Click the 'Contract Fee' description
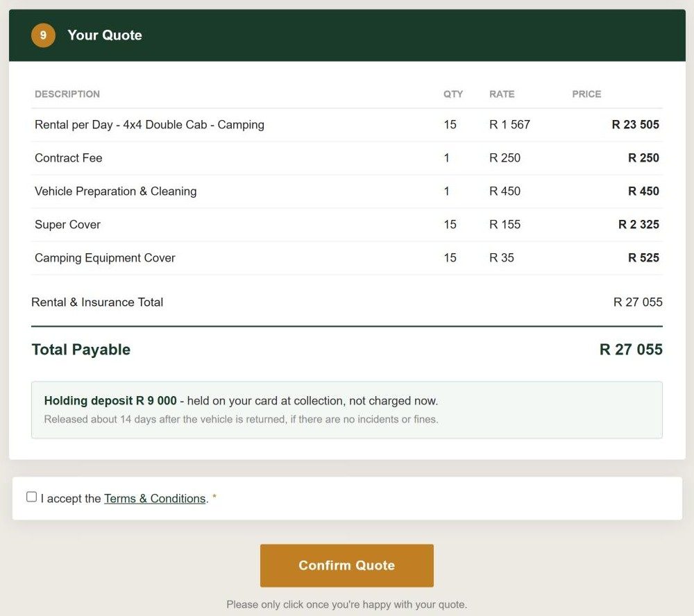Screen dimensions: 694x616 (69, 158)
